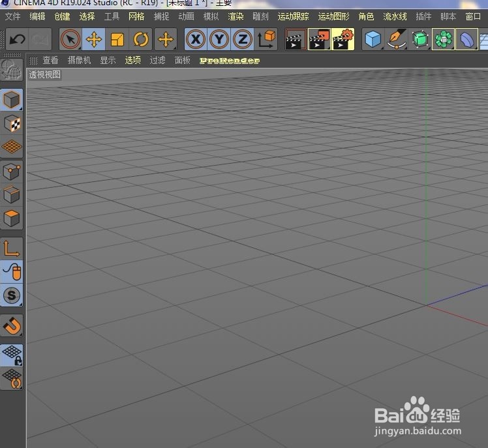Open the 插件 menu
The height and width of the screenshot is (448, 488).
point(423,16)
